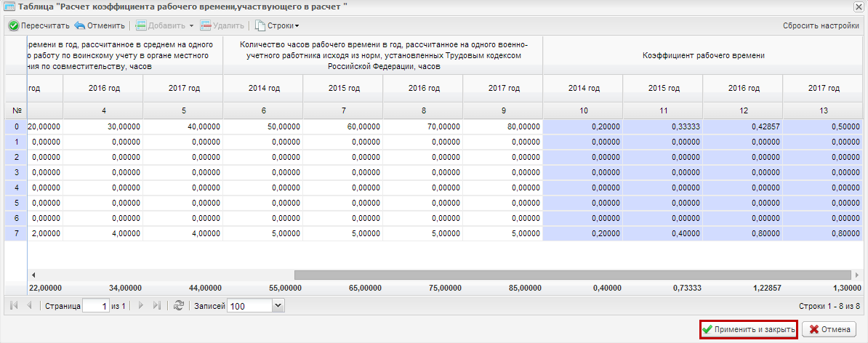Jump to the last page of records
868x343 pixels.
pos(156,305)
